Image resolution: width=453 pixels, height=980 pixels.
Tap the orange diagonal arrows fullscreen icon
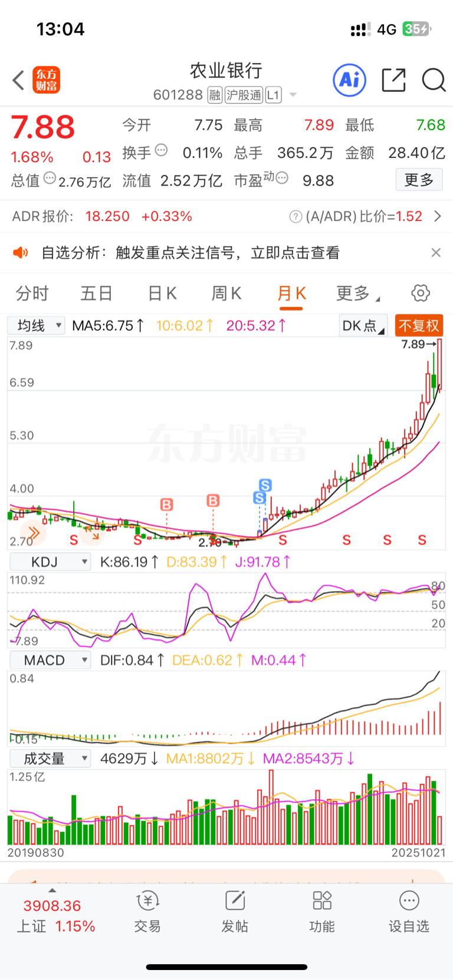91,533
